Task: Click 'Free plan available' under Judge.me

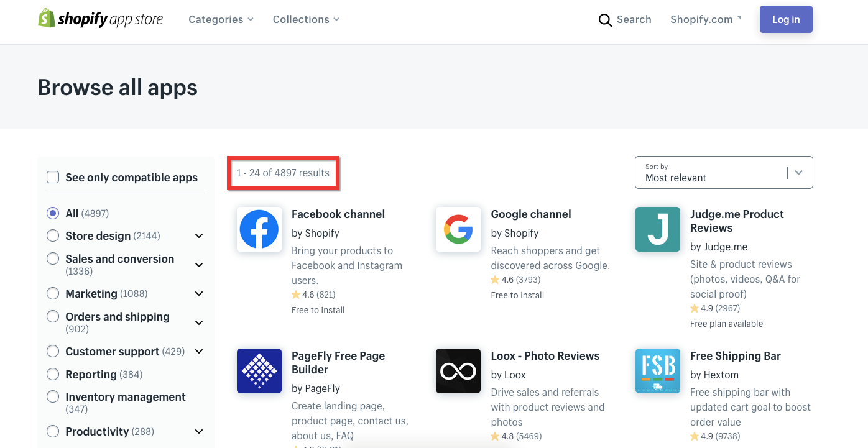Action: [726, 324]
